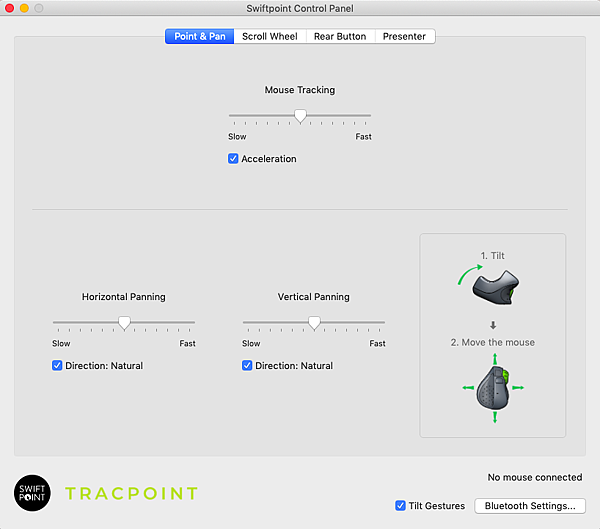Click the top-view mouse illustration with arrows
The image size is (600, 529).
(x=493, y=388)
